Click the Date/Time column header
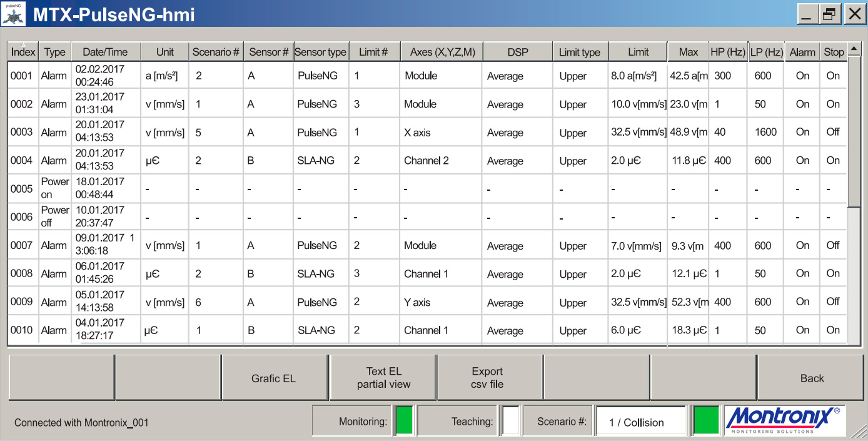 [x=105, y=52]
